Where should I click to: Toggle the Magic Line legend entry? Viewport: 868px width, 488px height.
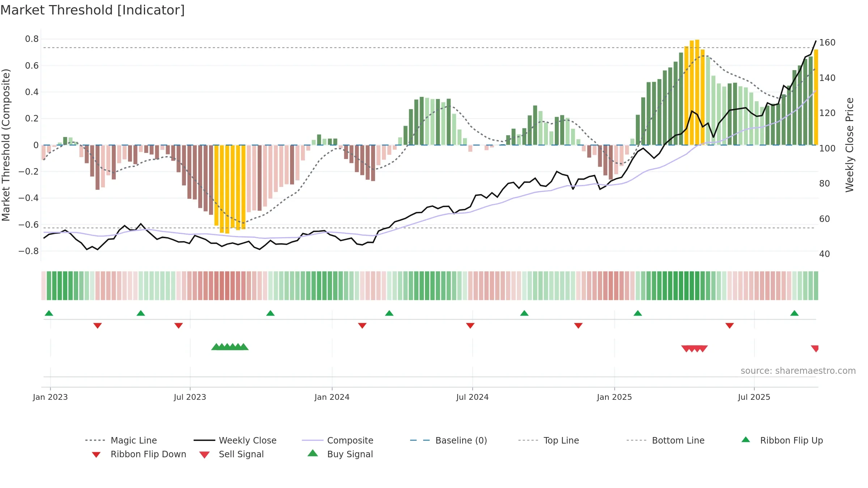pyautogui.click(x=121, y=440)
